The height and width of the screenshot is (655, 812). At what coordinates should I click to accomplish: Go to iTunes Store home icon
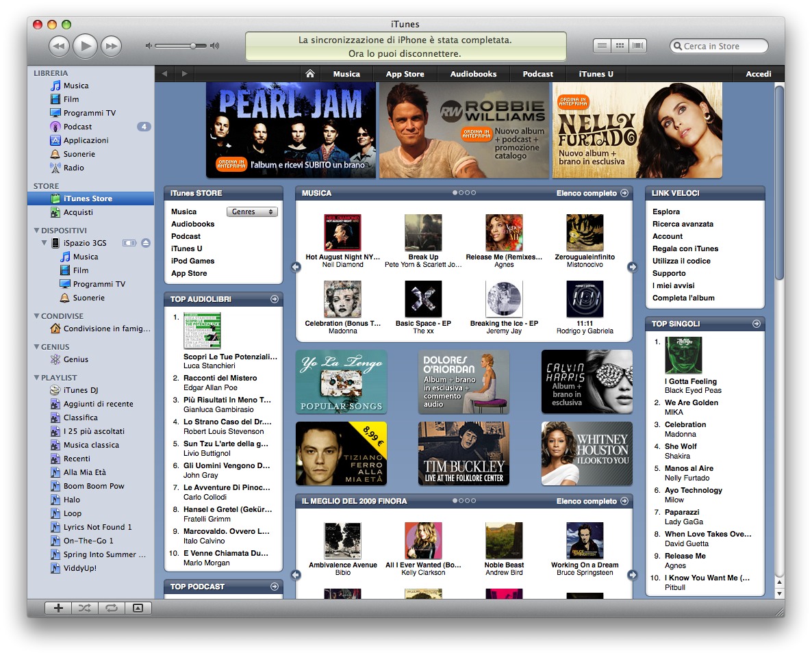point(309,73)
